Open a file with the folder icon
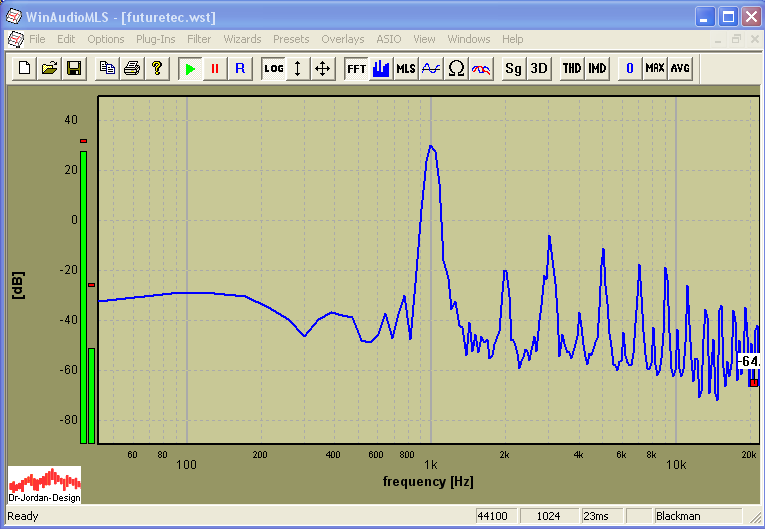This screenshot has width=765, height=529. click(x=49, y=68)
